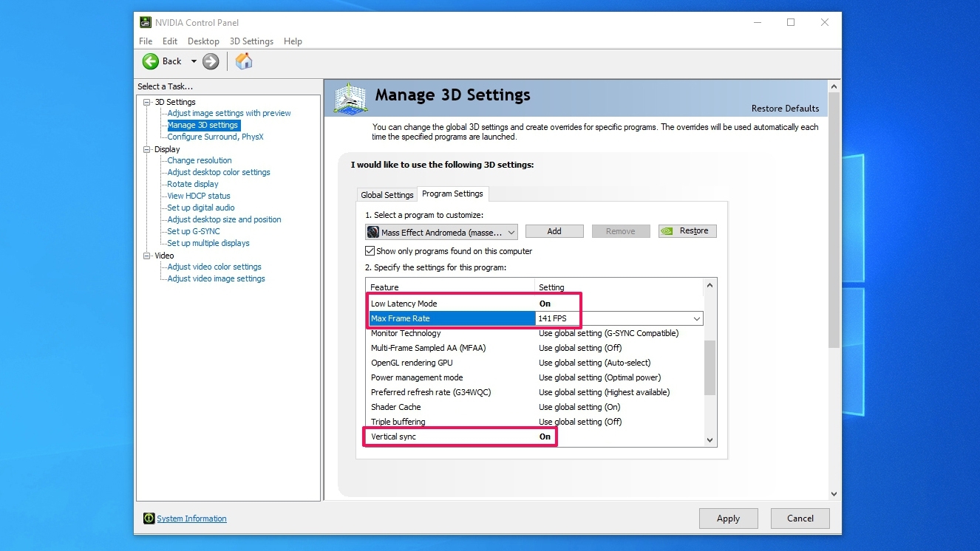Click the Apply button
The image size is (980, 551).
pyautogui.click(x=728, y=519)
